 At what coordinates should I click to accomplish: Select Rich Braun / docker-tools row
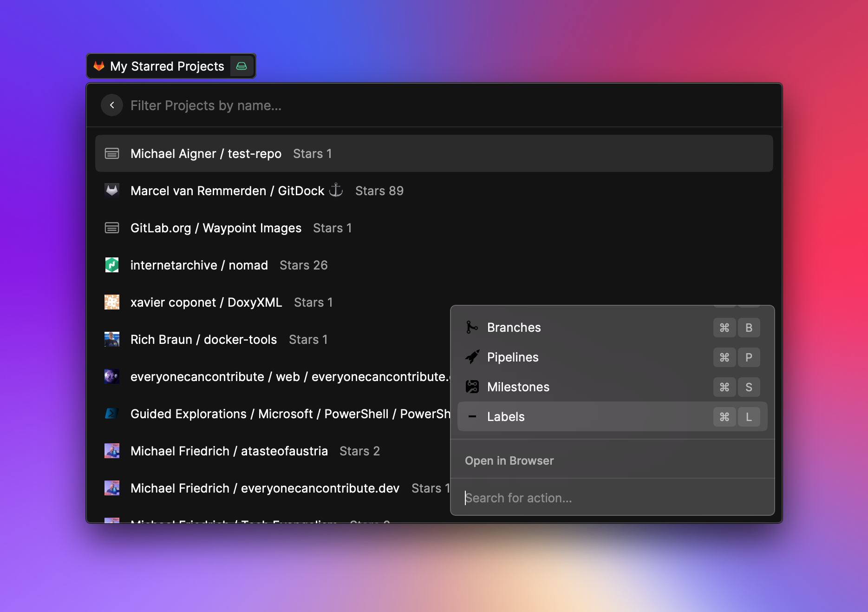click(x=273, y=339)
